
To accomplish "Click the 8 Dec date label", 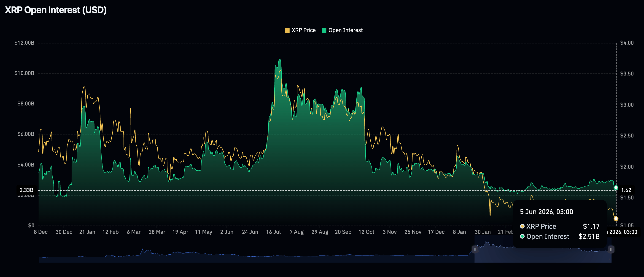I will coord(41,232).
